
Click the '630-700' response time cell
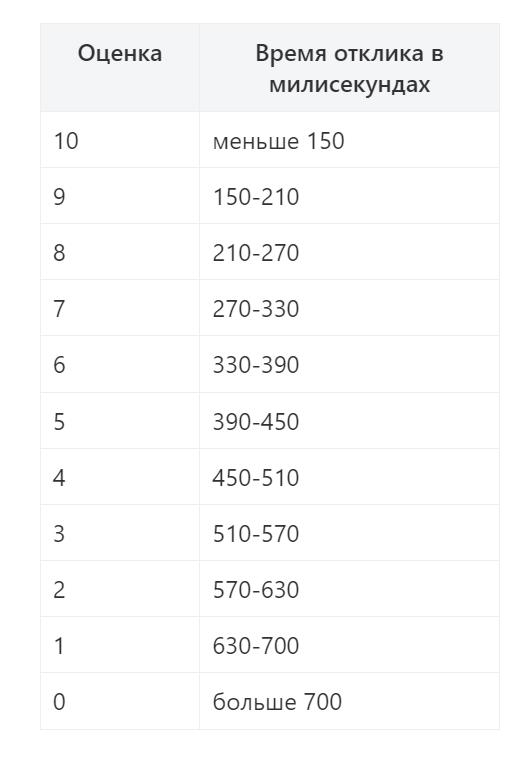[x=349, y=645]
